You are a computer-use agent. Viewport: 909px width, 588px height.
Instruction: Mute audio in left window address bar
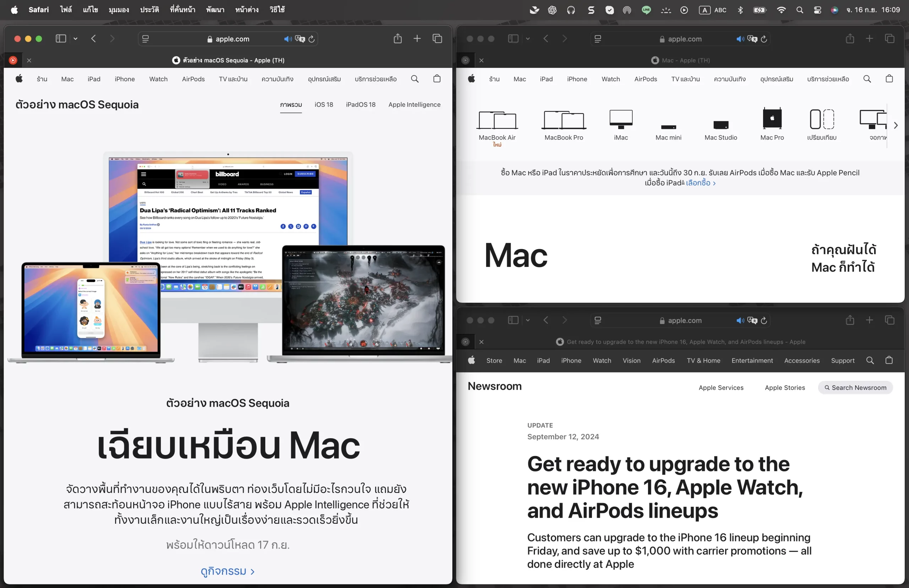[x=288, y=39]
